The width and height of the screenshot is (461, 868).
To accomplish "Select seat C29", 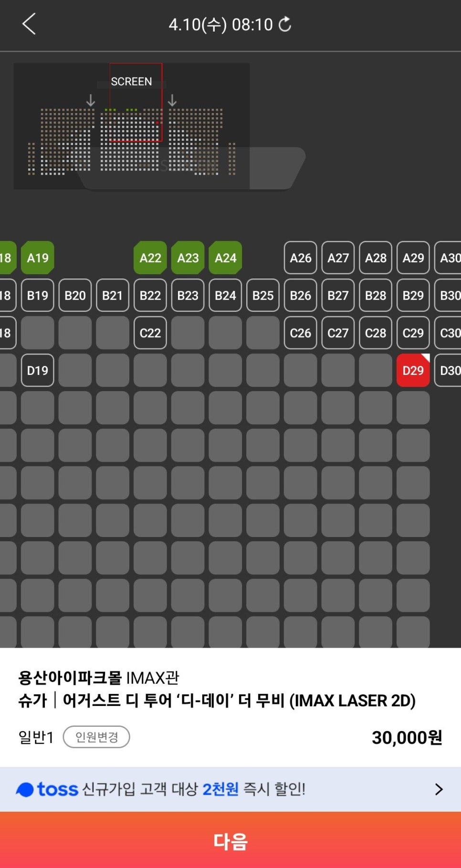I will point(413,333).
